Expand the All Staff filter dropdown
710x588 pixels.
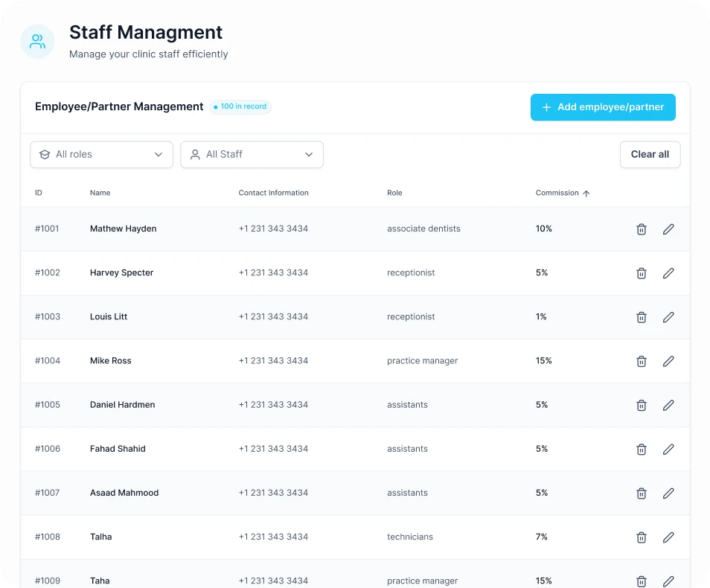pyautogui.click(x=252, y=155)
